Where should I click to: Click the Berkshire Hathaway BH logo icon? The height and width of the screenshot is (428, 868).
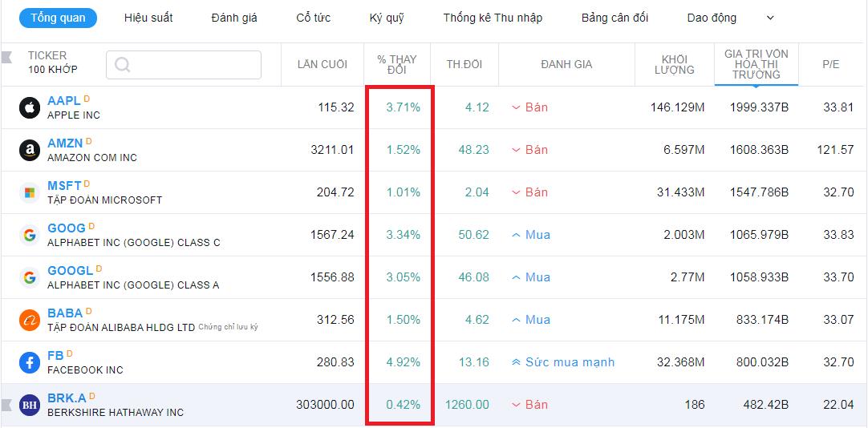click(x=30, y=405)
